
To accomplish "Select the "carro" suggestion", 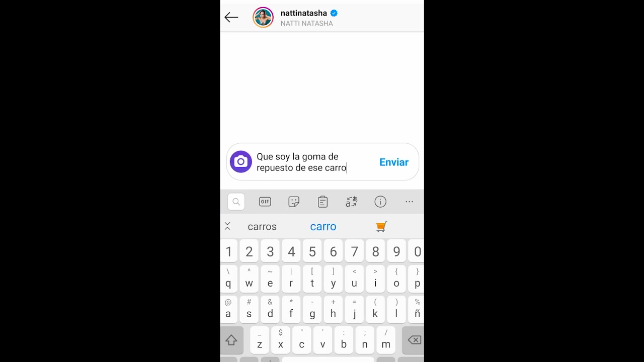I will [x=323, y=227].
